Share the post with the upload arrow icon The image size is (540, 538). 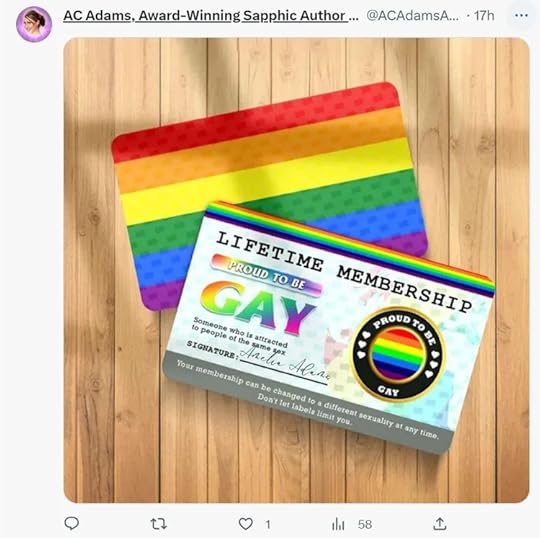[440, 524]
